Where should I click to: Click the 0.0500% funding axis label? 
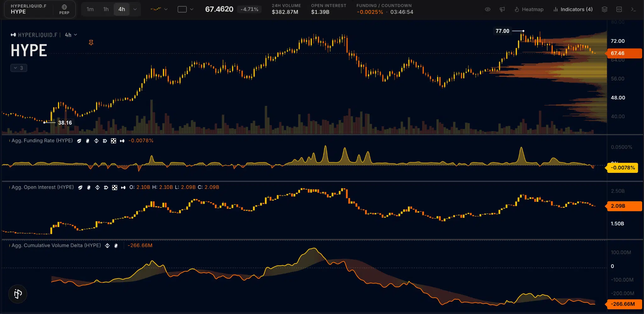coord(621,147)
